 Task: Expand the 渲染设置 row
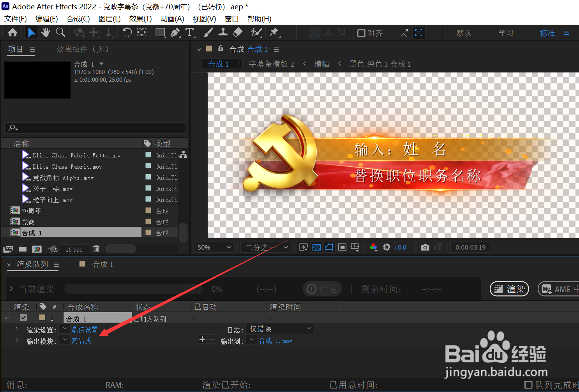(x=16, y=329)
